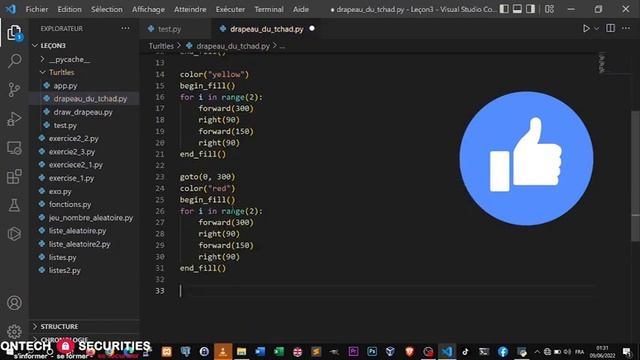Image resolution: width=640 pixels, height=360 pixels.
Task: Open the Terminal menu
Action: point(269,9)
